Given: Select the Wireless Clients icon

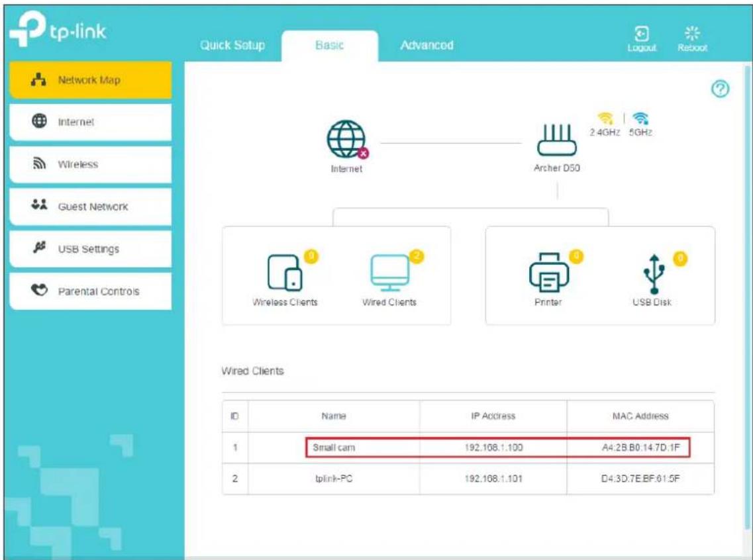Looking at the screenshot, I should 285,273.
